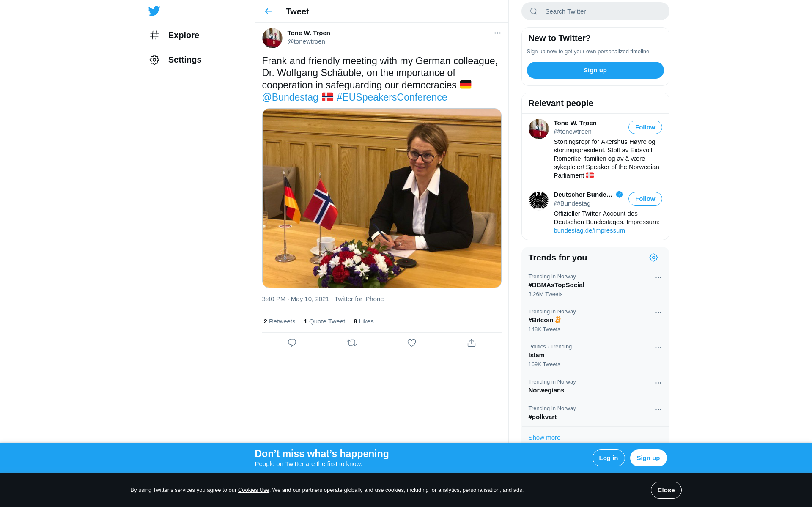
Task: Focus the Search Twitter field
Action: pyautogui.click(x=595, y=11)
